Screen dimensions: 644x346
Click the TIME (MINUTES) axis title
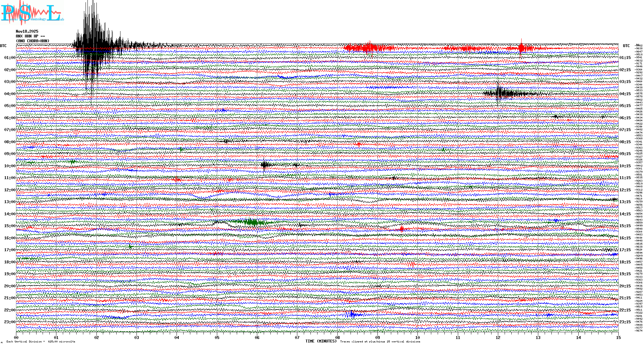[321, 341]
